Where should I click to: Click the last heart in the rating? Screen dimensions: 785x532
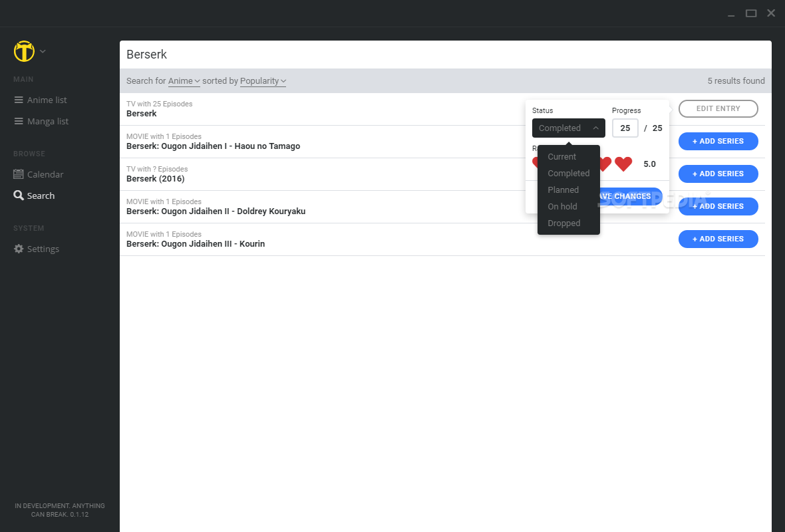coord(623,164)
